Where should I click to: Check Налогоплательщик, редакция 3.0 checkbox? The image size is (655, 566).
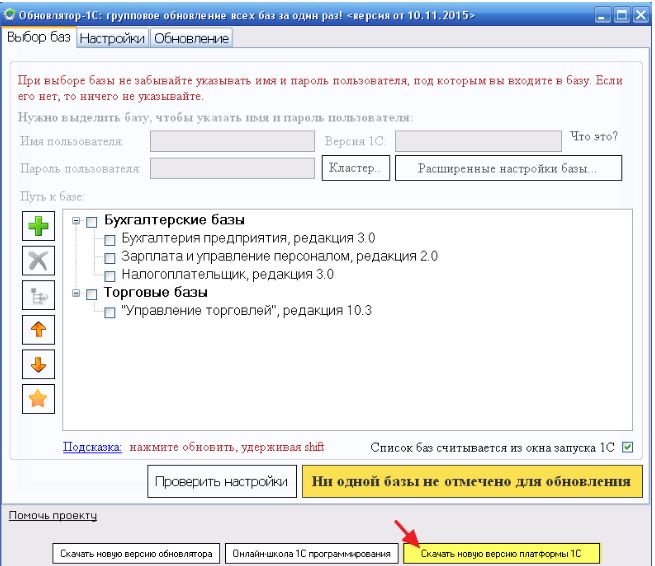tap(109, 276)
